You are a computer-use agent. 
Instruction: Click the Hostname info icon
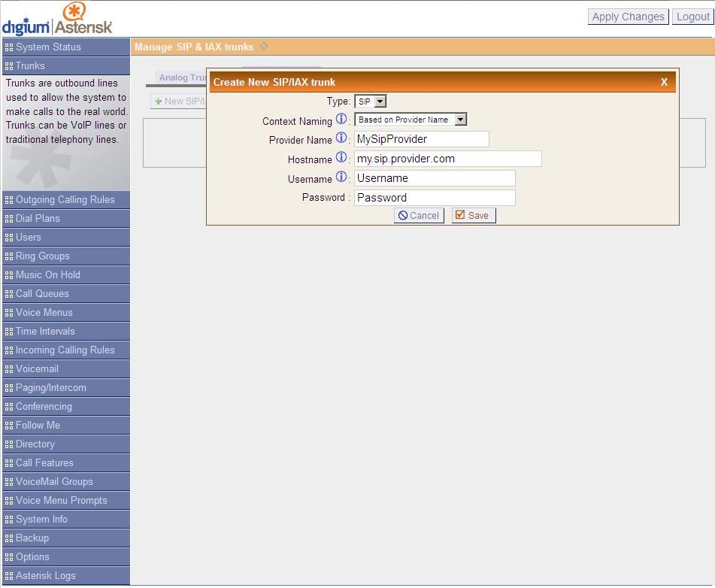(341, 158)
